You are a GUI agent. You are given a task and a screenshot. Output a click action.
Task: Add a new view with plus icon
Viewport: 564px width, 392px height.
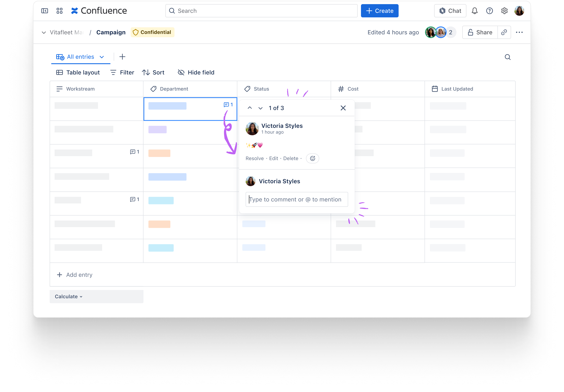[x=122, y=57]
